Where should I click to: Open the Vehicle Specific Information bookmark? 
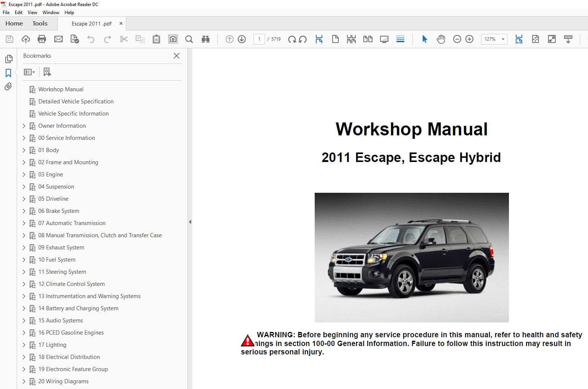tap(73, 114)
